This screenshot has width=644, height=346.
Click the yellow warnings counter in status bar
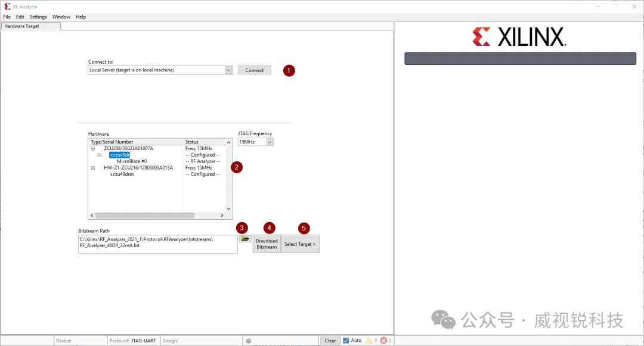point(369,340)
